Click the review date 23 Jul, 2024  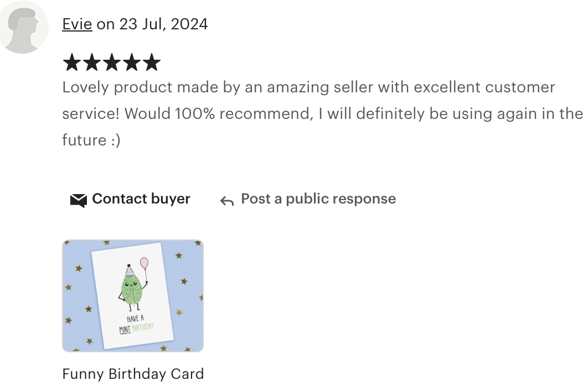tap(163, 24)
